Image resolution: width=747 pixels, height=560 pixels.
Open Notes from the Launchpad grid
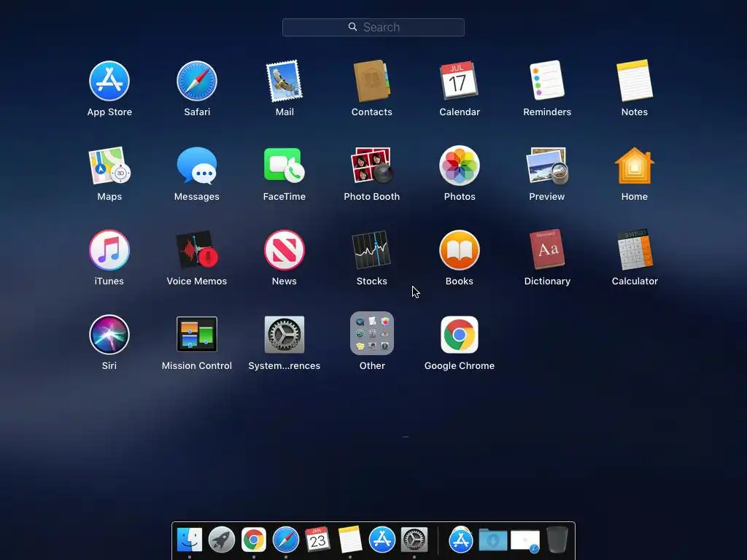[635, 80]
